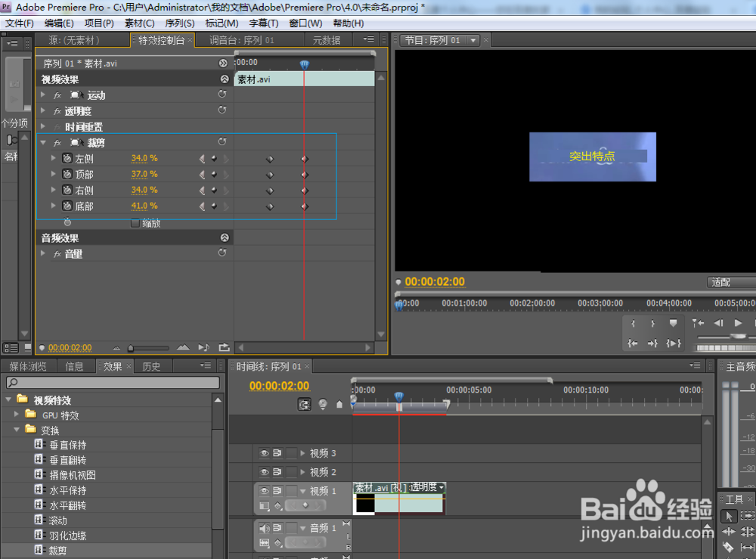Show or hide timeline view button
The height and width of the screenshot is (559, 756).
(223, 64)
